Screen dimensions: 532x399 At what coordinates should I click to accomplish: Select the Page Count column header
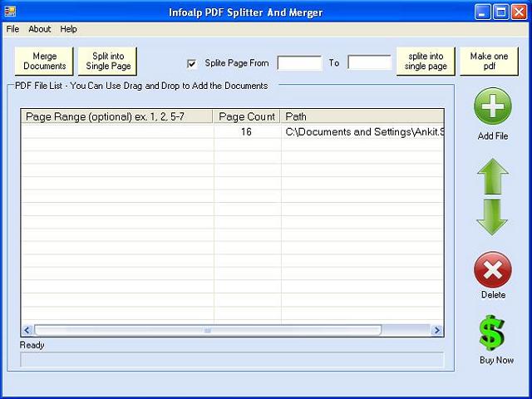tap(247, 116)
